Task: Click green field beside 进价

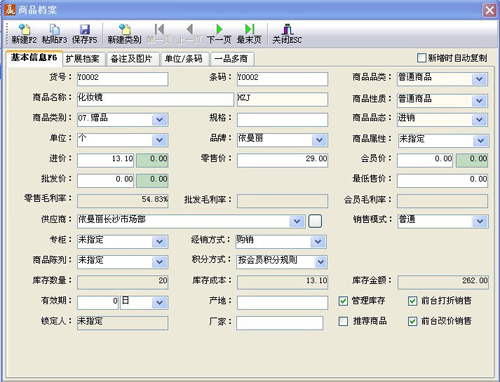Action: pos(152,160)
